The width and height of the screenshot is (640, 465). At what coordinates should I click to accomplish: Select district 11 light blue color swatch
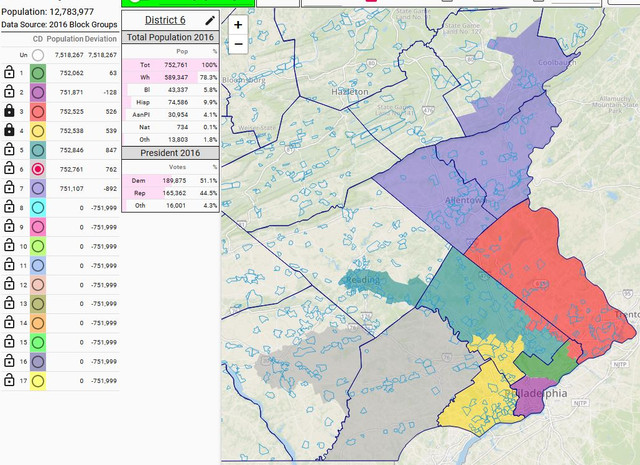38,265
